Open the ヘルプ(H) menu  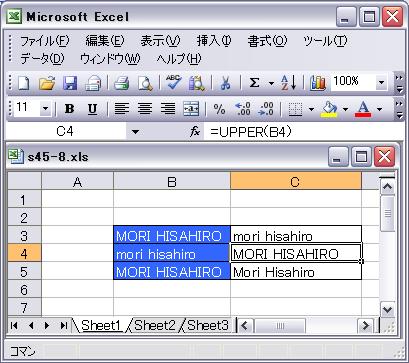(x=179, y=59)
